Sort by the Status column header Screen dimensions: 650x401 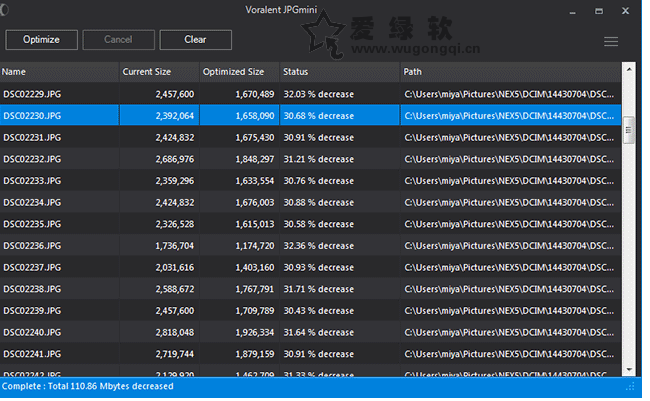click(x=340, y=72)
